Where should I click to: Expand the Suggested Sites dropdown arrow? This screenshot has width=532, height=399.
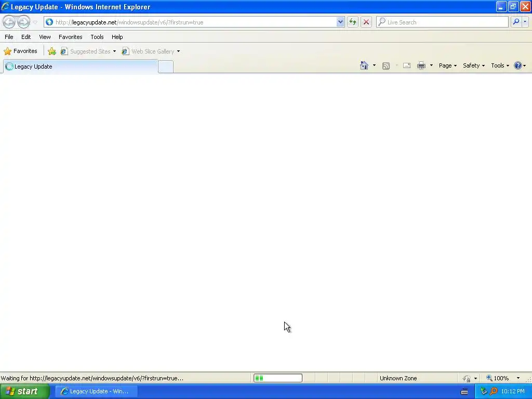coord(114,51)
